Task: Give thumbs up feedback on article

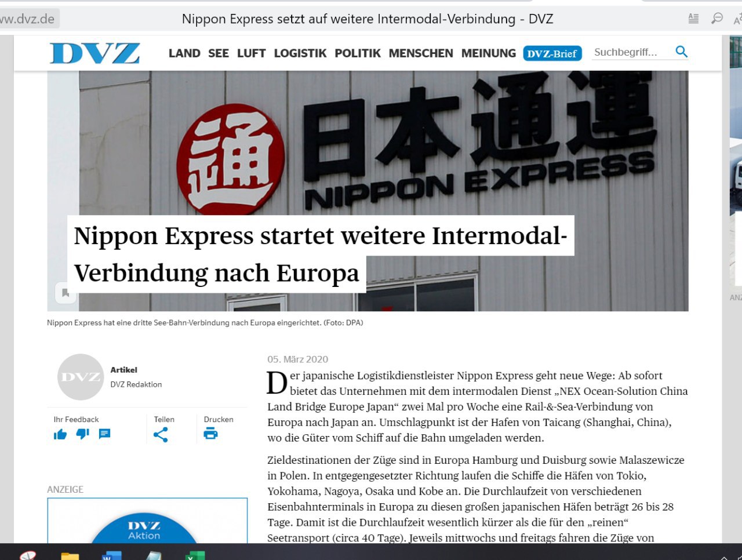Action: coord(60,434)
